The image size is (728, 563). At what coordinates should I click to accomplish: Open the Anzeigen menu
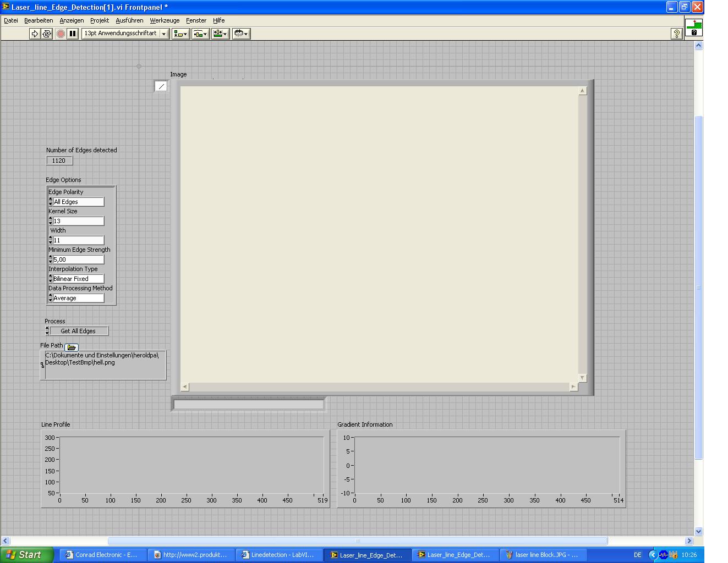click(72, 20)
